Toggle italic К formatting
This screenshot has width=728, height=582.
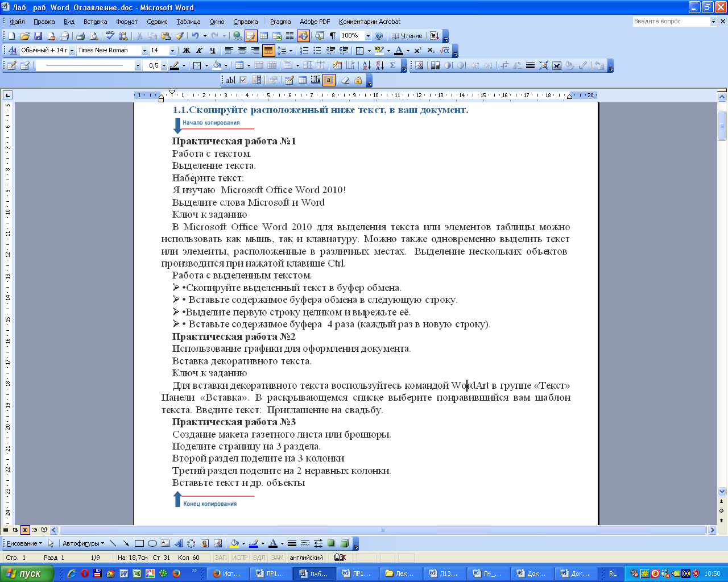[199, 51]
